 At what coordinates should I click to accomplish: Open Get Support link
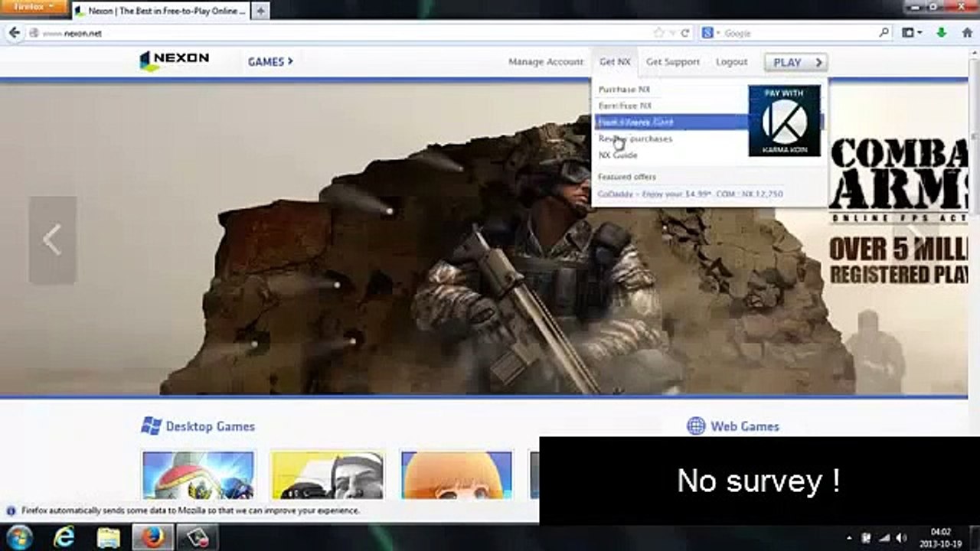point(672,62)
